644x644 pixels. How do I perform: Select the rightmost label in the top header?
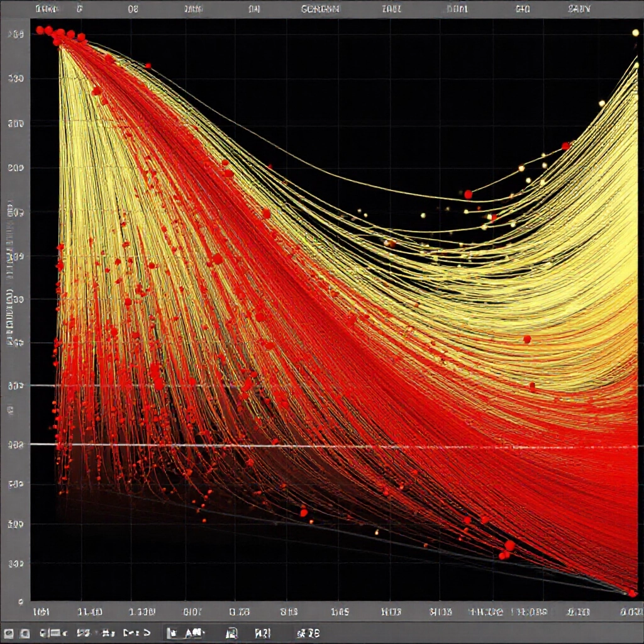coord(579,9)
